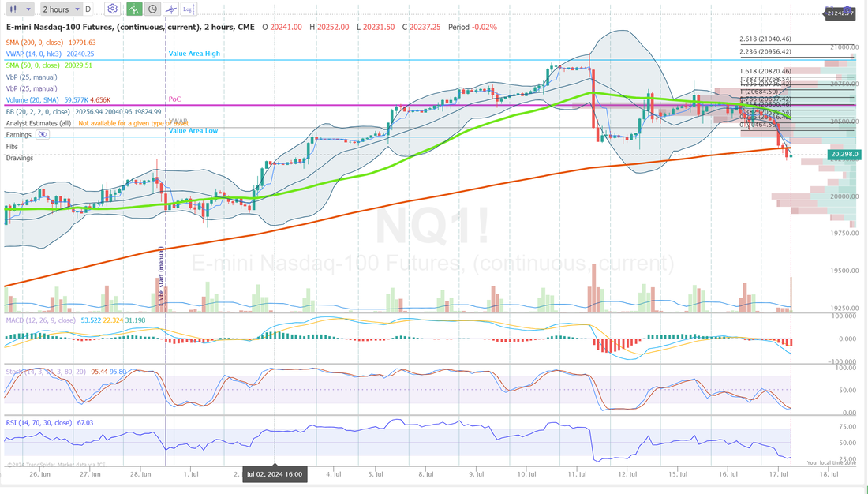Click the "18. Jul" date axis label
This screenshot has width=868, height=494.
coord(829,474)
